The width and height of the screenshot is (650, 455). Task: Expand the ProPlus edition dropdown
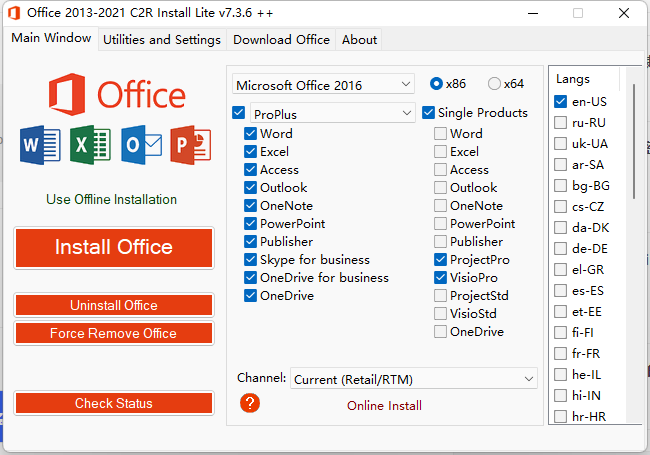coord(331,113)
